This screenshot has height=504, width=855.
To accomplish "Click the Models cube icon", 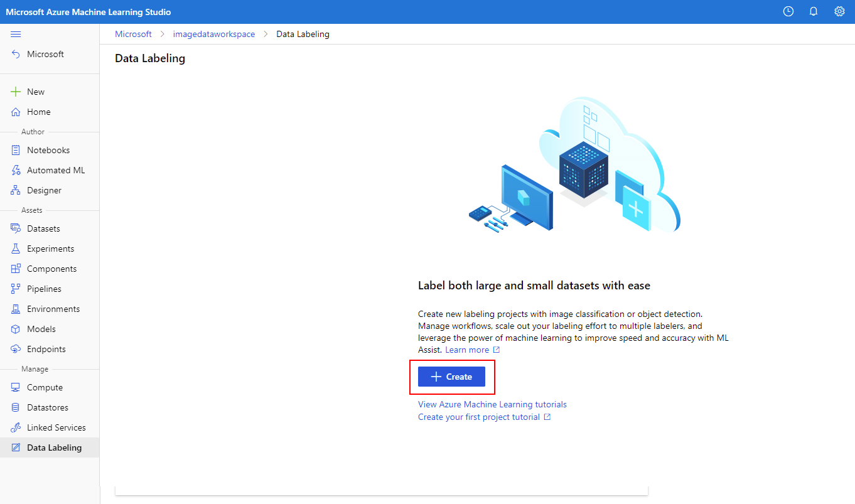I will 16,329.
